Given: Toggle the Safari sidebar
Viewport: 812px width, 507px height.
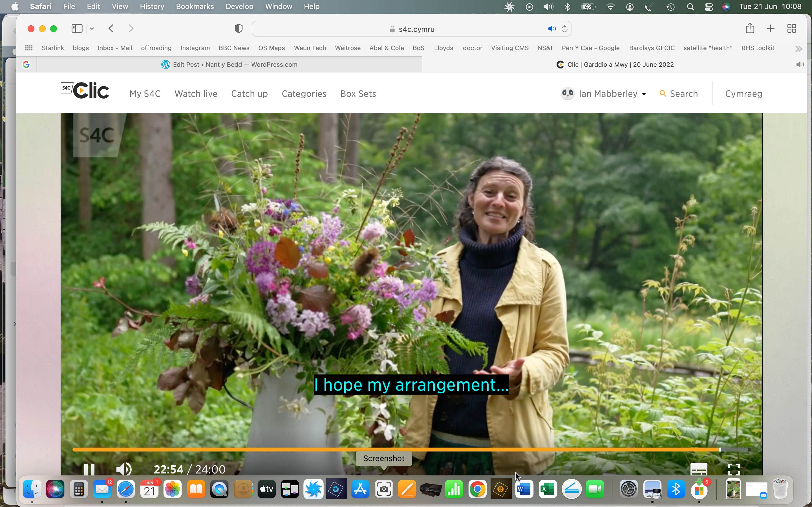Looking at the screenshot, I should point(77,28).
